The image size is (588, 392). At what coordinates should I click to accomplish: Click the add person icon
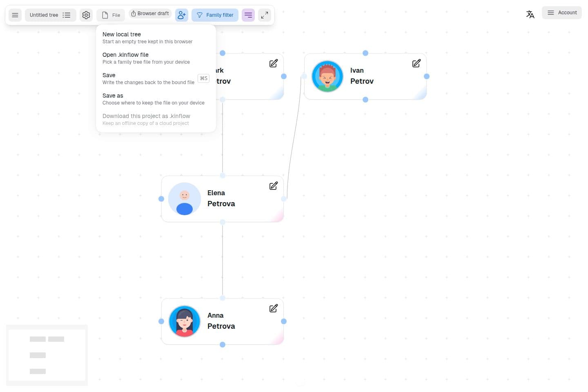(x=182, y=15)
